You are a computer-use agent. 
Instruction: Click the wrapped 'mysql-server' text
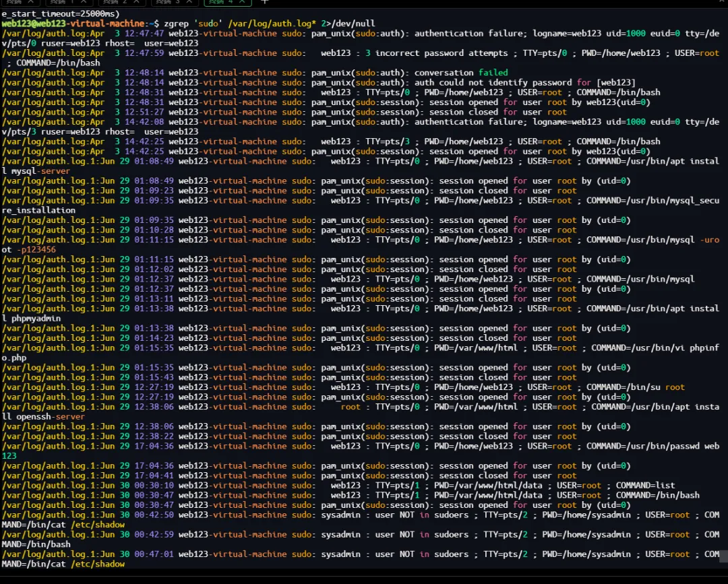pyautogui.click(x=40, y=170)
